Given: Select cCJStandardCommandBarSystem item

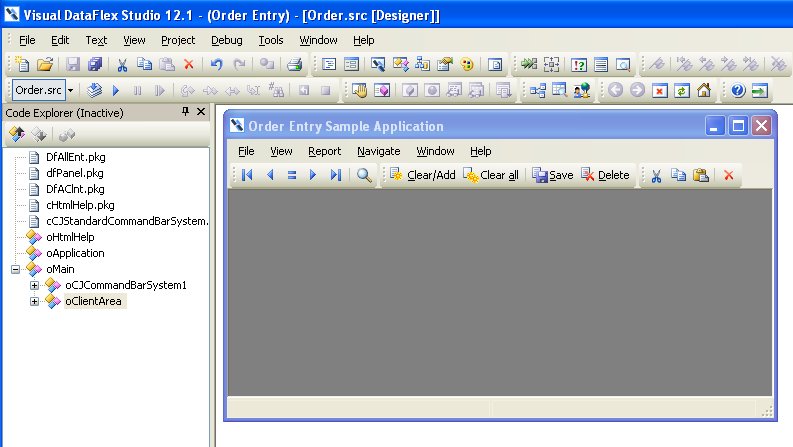Looking at the screenshot, I should pyautogui.click(x=127, y=221).
